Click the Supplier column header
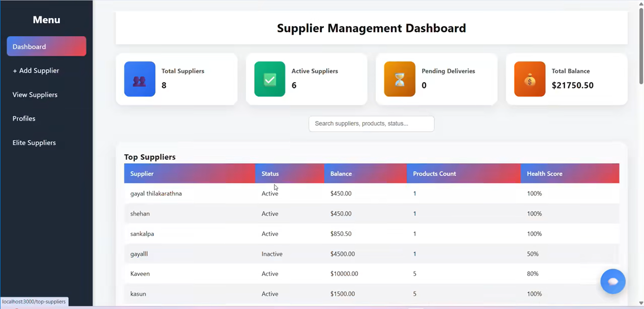This screenshot has height=309, width=644. 142,174
